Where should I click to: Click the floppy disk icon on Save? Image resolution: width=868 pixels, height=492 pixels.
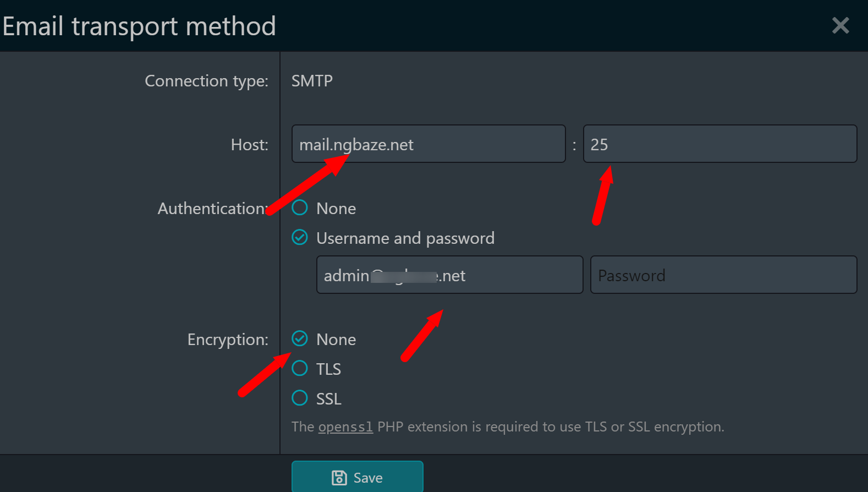point(339,478)
